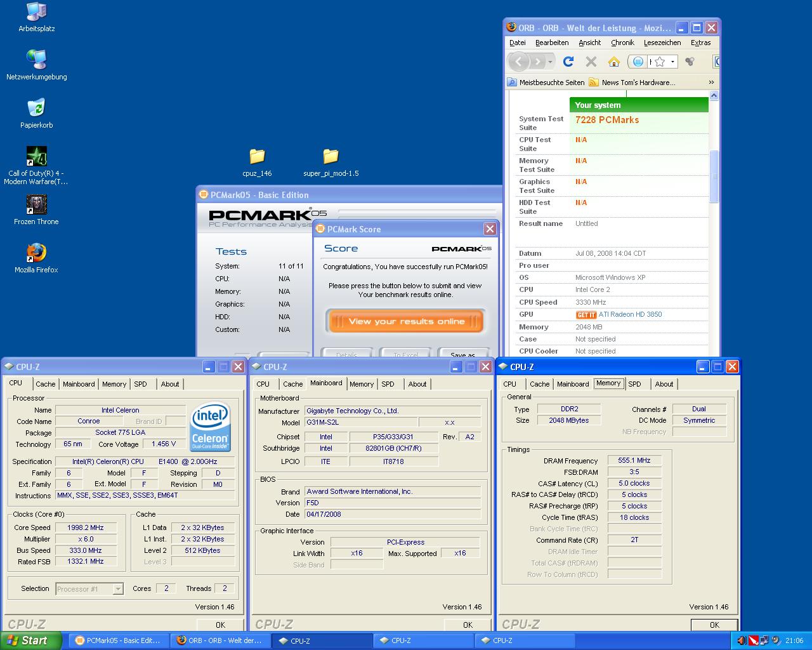Open News Tom's Hardware bookmark
812x650 pixels.
632,83
